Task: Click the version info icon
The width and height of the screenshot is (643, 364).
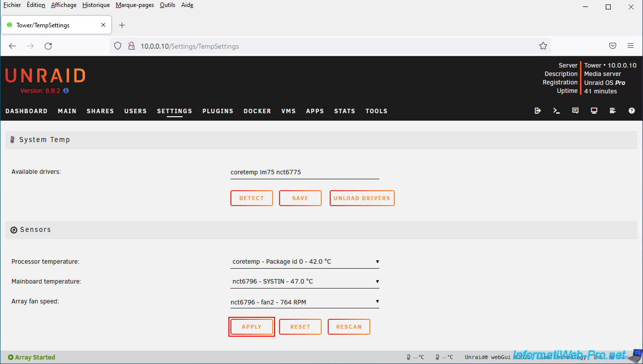Action: coord(66,91)
